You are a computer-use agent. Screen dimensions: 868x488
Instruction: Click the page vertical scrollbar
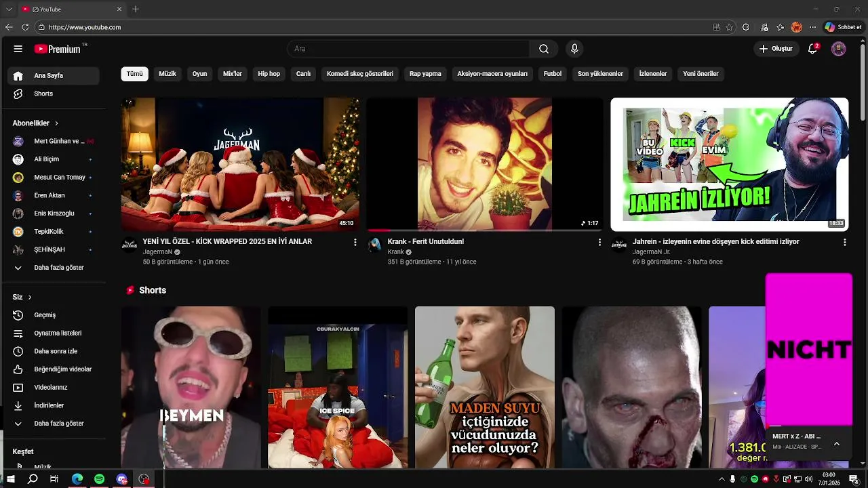tap(863, 81)
